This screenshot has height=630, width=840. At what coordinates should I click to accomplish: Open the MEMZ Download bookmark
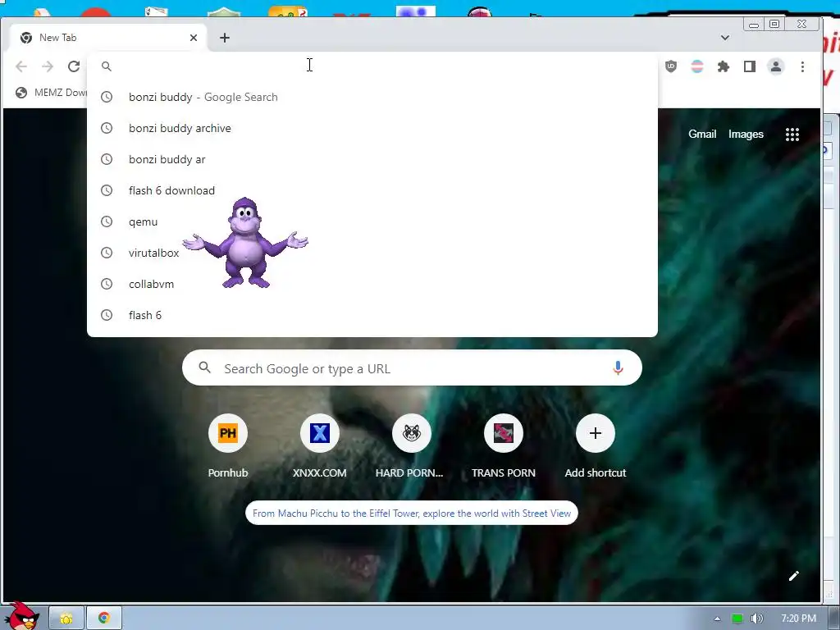52,92
